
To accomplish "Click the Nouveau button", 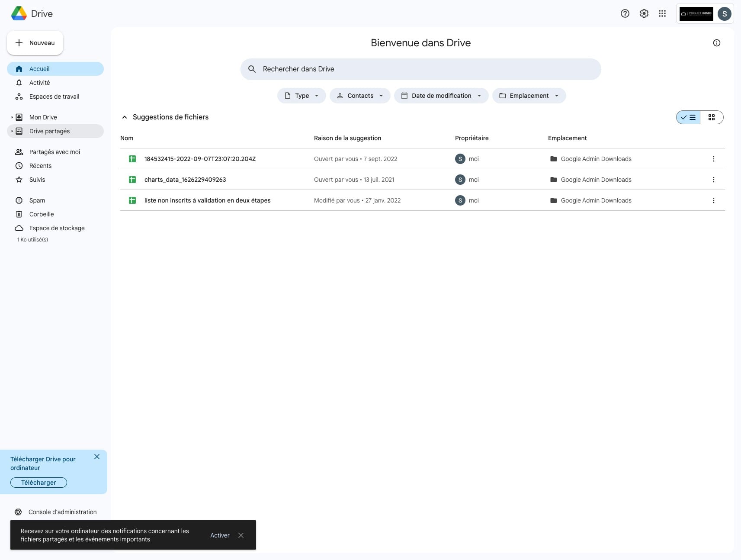I will click(x=35, y=43).
